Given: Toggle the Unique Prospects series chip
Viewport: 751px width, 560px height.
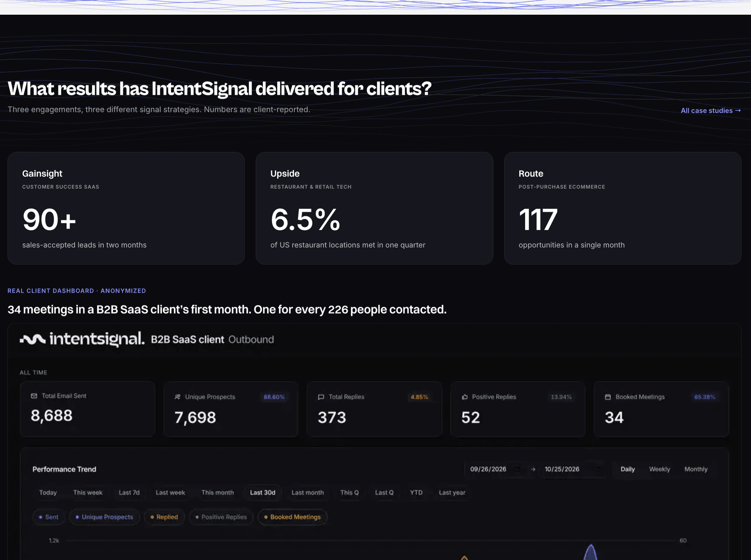Looking at the screenshot, I should (x=105, y=517).
